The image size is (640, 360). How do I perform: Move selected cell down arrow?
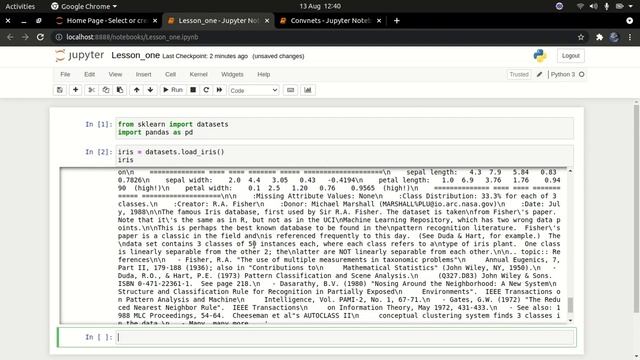pos(151,90)
